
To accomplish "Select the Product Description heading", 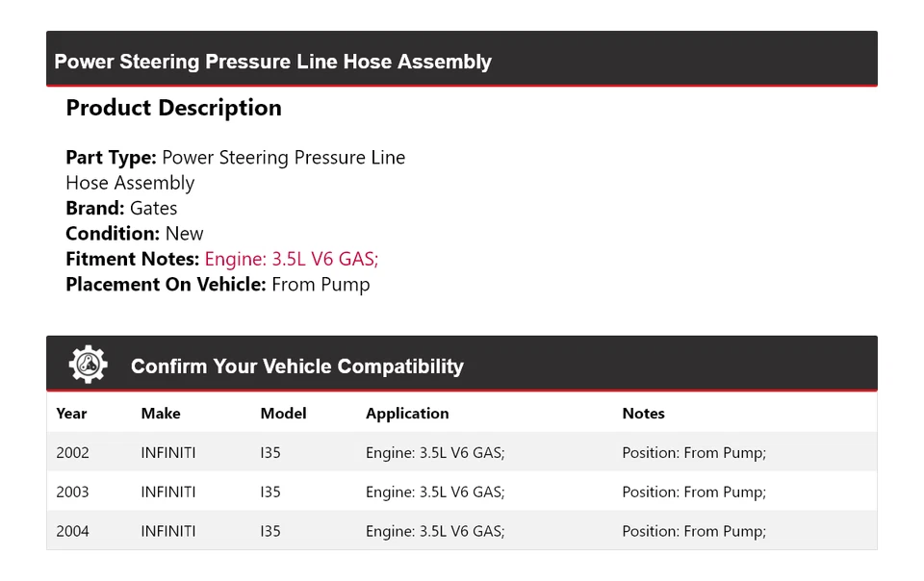I will [x=173, y=108].
